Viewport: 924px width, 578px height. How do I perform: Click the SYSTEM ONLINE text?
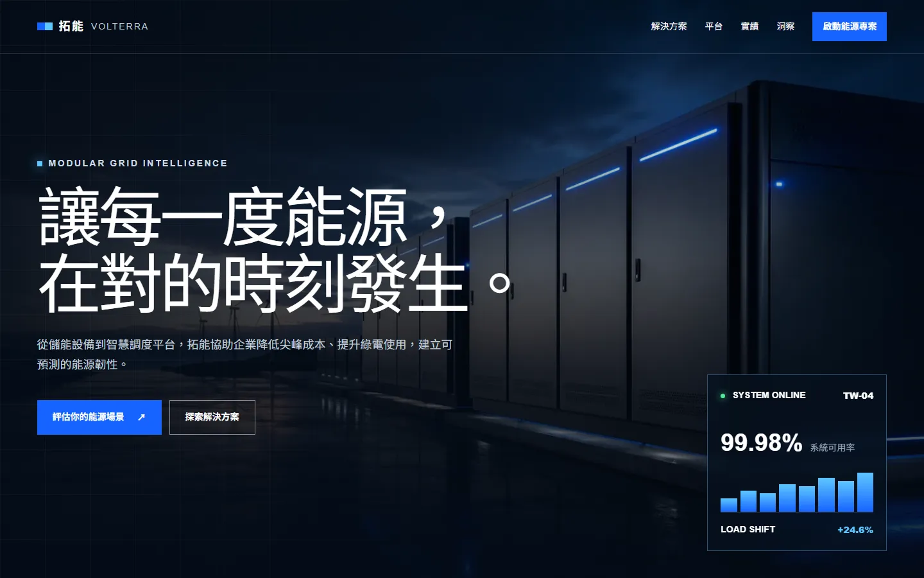pyautogui.click(x=769, y=395)
